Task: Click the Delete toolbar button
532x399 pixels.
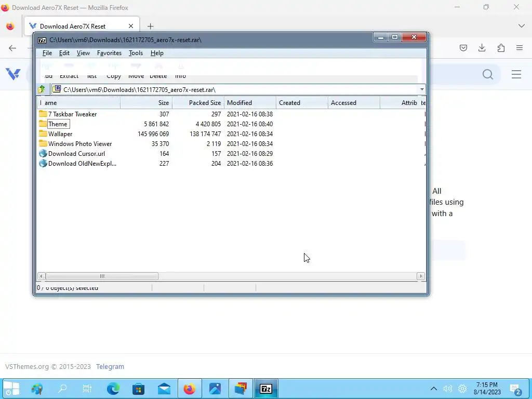Action: 158,71
